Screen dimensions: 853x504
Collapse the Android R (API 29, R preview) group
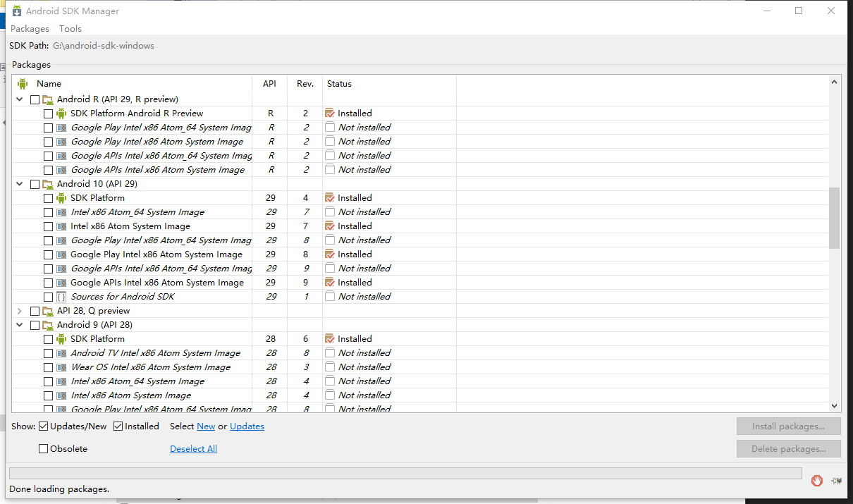click(20, 99)
